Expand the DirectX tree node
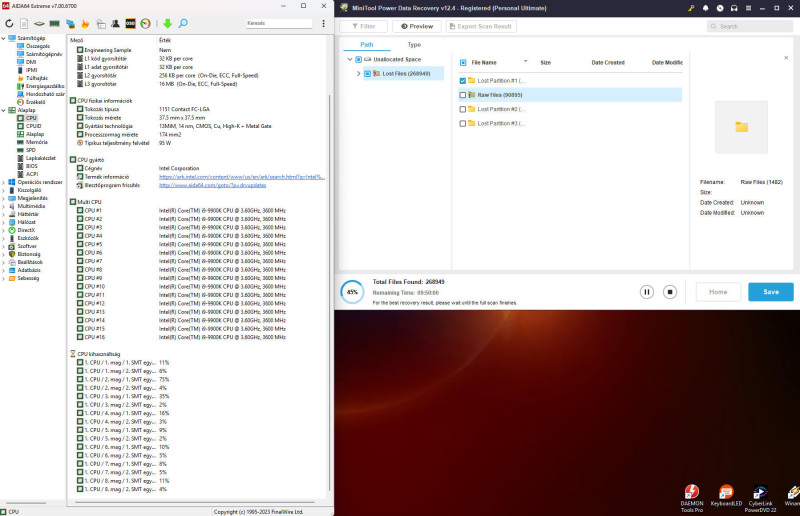Screen dimensions: 800x516 (4, 230)
